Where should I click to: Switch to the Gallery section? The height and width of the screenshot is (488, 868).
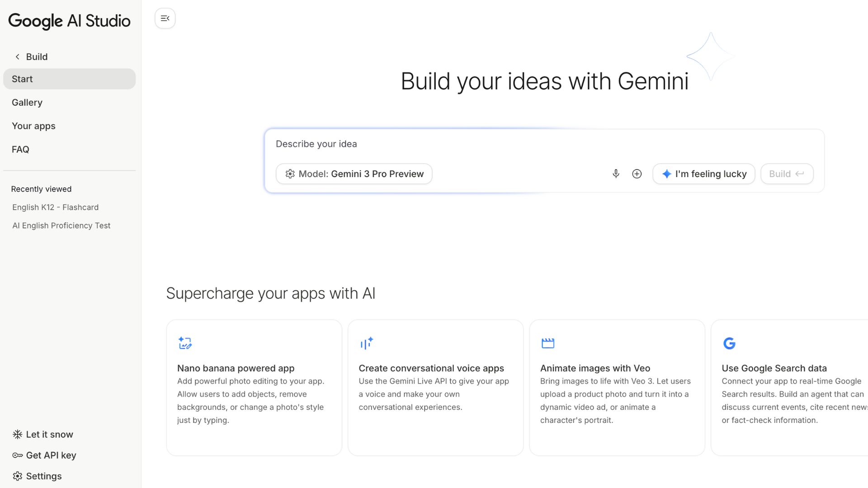pyautogui.click(x=27, y=103)
